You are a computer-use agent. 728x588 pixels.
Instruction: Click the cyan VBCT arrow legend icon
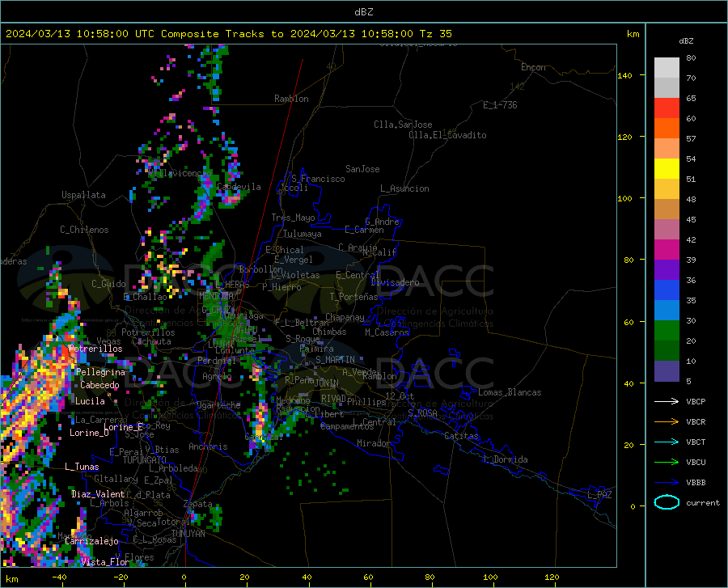[667, 442]
